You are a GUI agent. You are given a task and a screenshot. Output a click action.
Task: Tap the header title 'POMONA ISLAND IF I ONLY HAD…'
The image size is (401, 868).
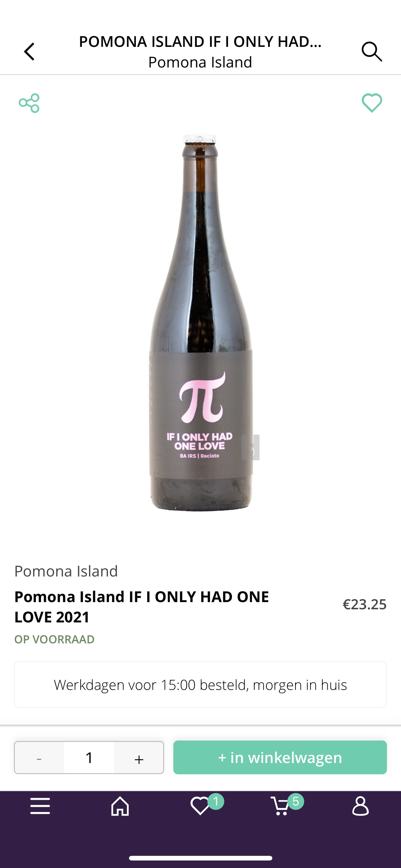pyautogui.click(x=200, y=42)
